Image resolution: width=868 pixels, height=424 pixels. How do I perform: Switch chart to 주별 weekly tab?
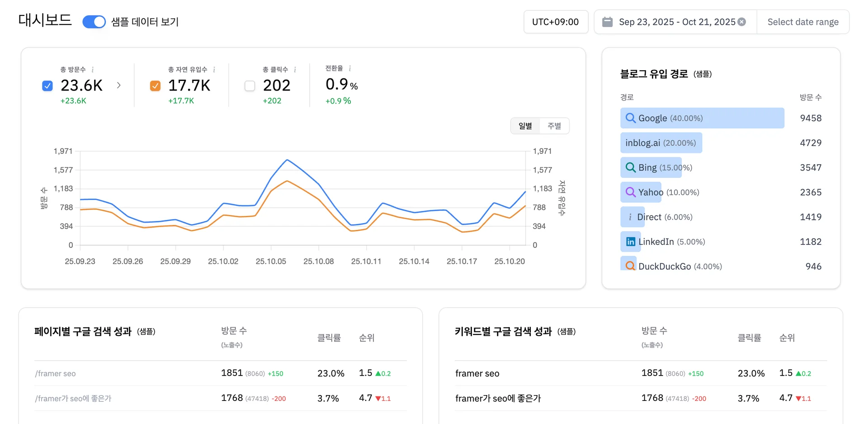tap(554, 126)
